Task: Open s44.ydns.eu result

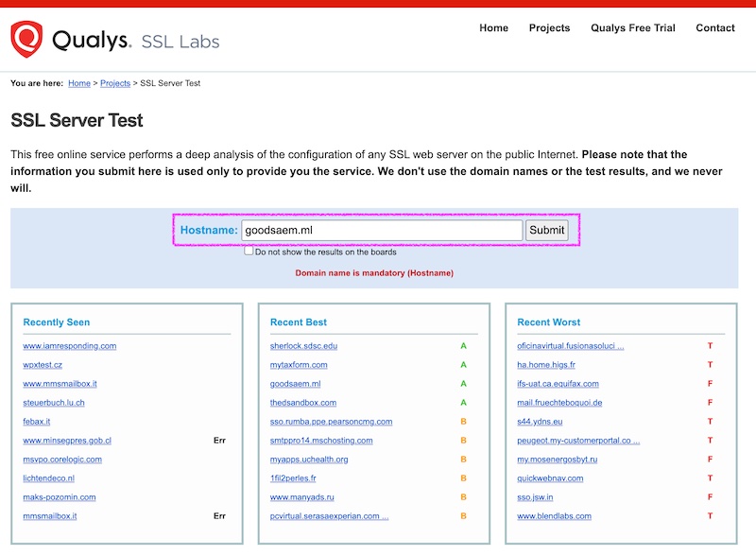Action: tap(540, 422)
